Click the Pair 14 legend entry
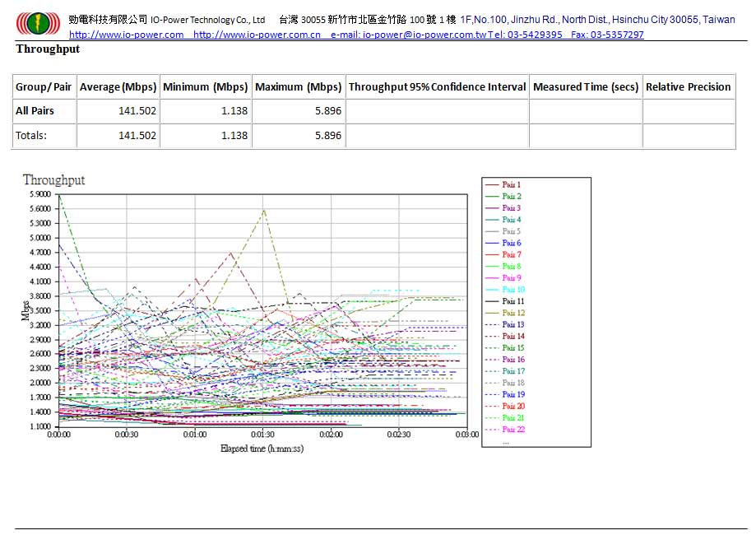The image size is (756, 535). (x=505, y=337)
